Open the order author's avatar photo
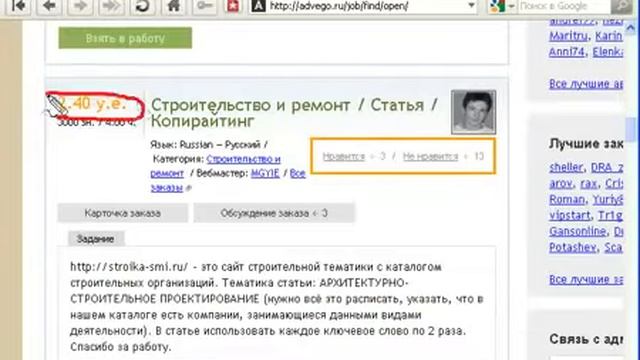 tap(473, 112)
